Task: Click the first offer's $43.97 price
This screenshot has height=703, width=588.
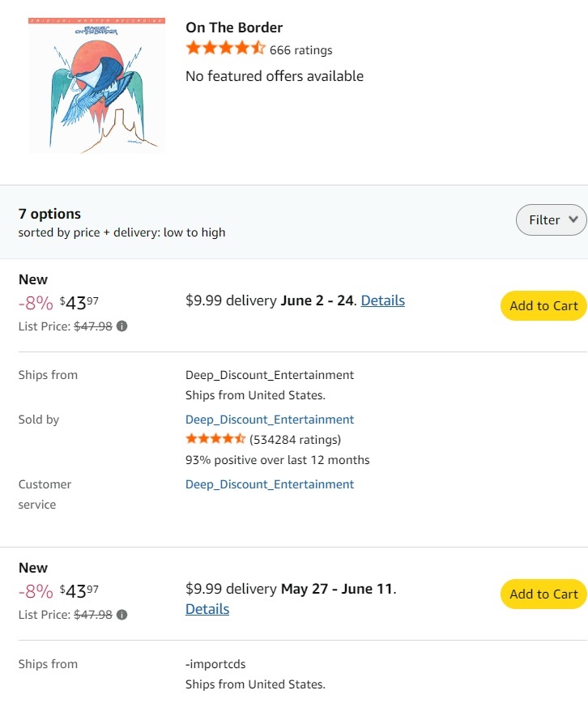Action: (x=79, y=303)
